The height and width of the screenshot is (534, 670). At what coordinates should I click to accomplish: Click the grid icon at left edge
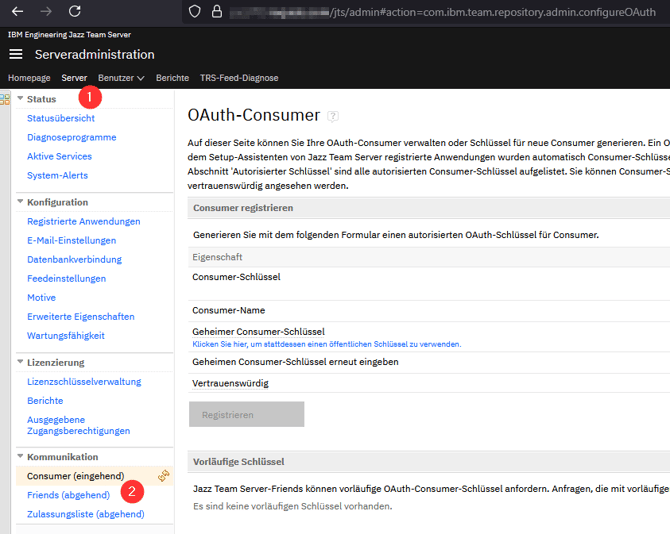pyautogui.click(x=5, y=99)
